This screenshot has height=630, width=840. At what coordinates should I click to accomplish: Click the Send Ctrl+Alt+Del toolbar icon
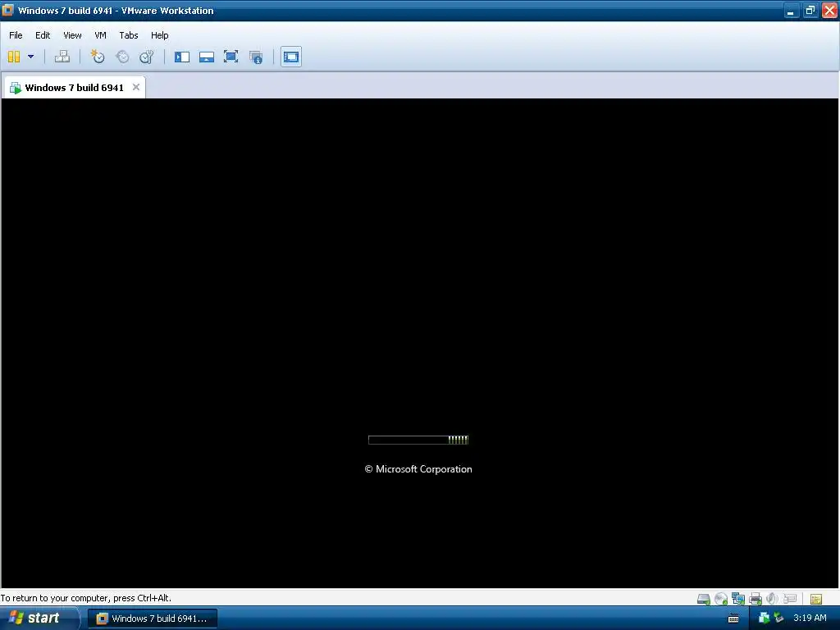(62, 57)
